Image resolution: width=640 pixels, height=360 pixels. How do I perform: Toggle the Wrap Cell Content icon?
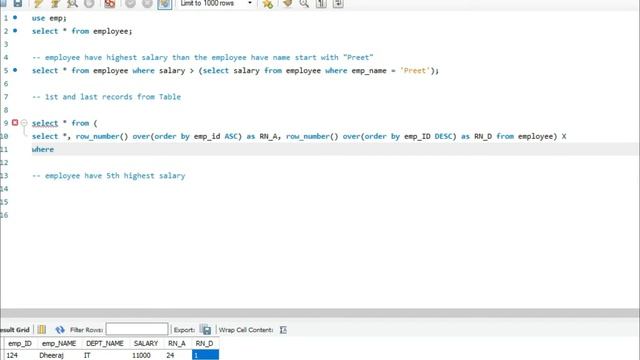(283, 329)
